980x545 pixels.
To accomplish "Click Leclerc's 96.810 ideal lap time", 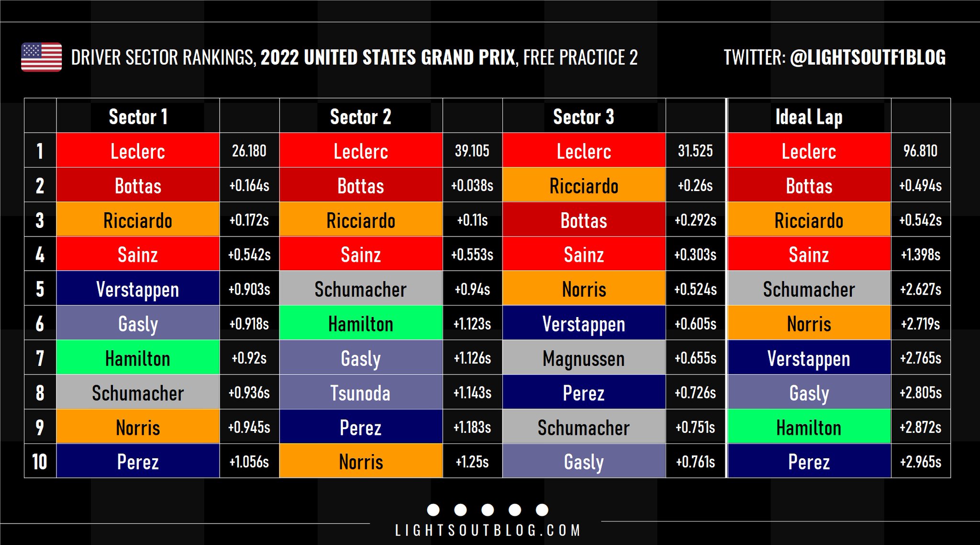I will [920, 151].
